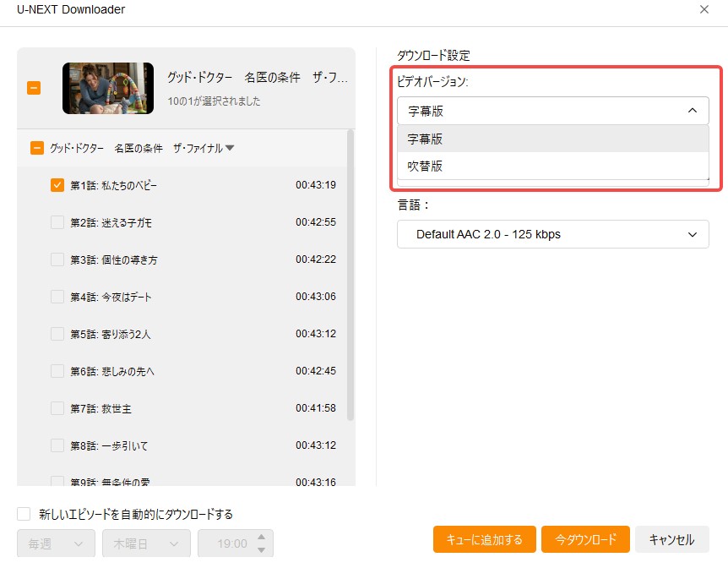Open the 言語 audio format dropdown
728x568 pixels.
[x=552, y=233]
